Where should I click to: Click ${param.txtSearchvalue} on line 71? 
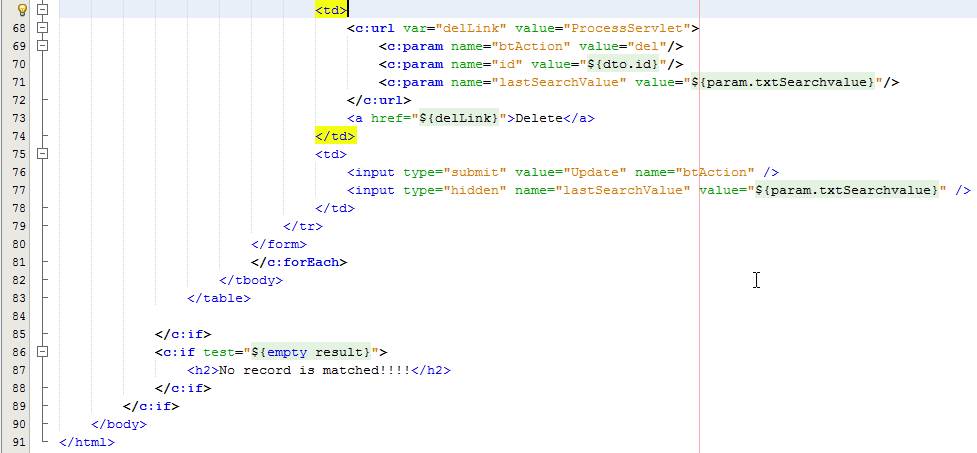783,82
